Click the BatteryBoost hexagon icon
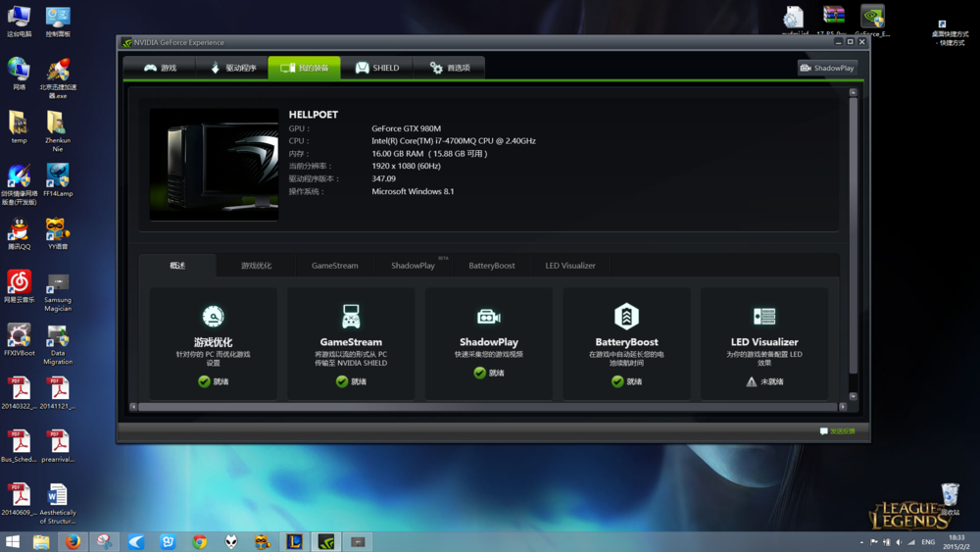 626,317
